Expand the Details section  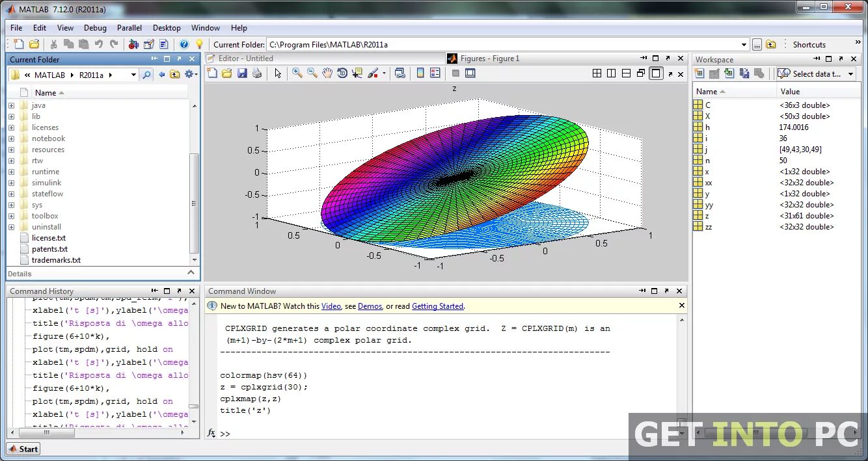coord(191,273)
